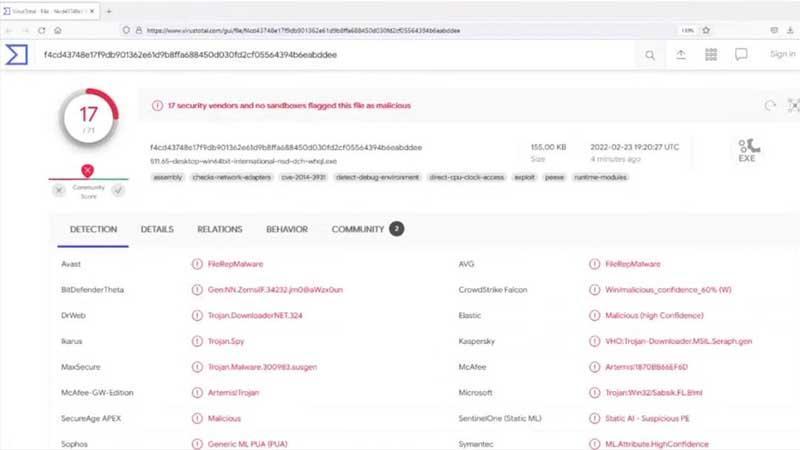This screenshot has height=450, width=800.
Task: Click the browser back arrow
Action: point(9,31)
